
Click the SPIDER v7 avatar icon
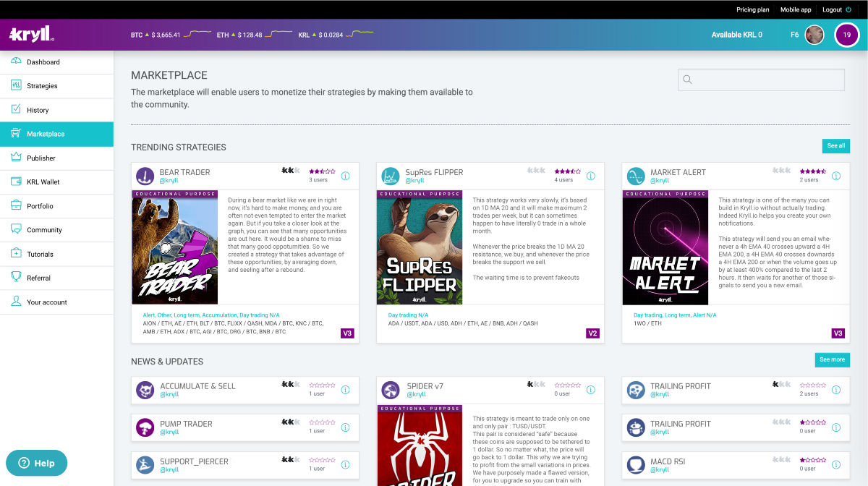point(391,390)
